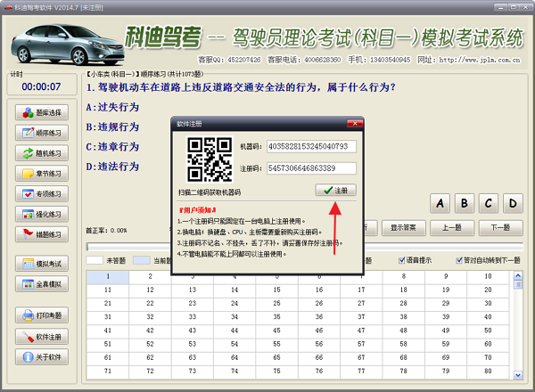Select question number 80 cell
The height and width of the screenshot is (392, 535).
click(489, 371)
